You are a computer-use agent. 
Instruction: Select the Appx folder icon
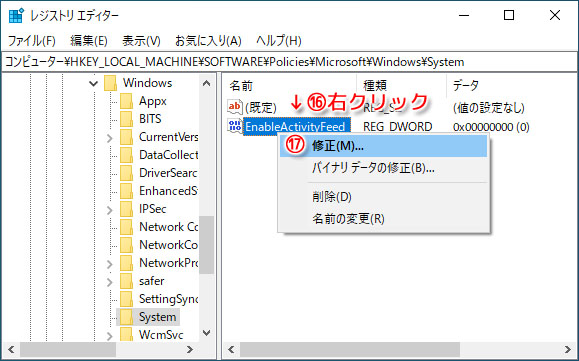tap(126, 101)
